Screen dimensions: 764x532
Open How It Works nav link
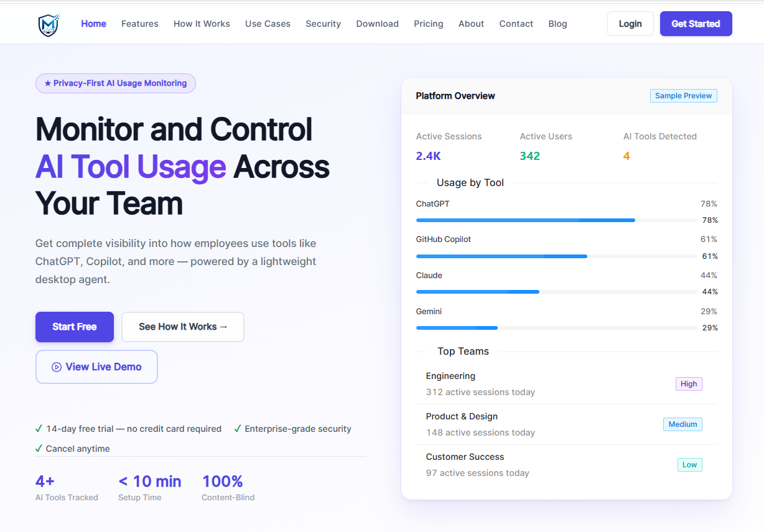point(202,24)
